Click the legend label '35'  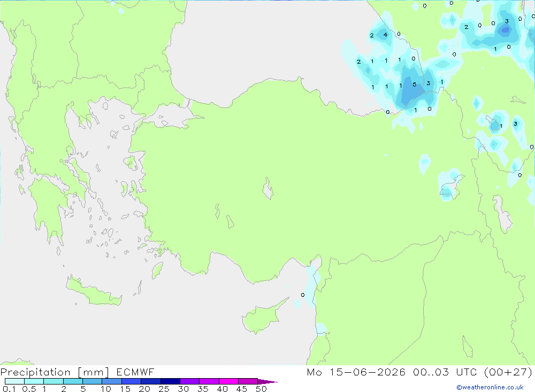[x=203, y=389]
